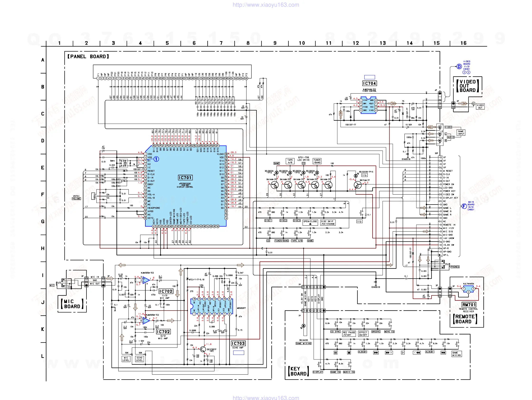
Task: Click the DISC1 key label
Action: point(268,221)
